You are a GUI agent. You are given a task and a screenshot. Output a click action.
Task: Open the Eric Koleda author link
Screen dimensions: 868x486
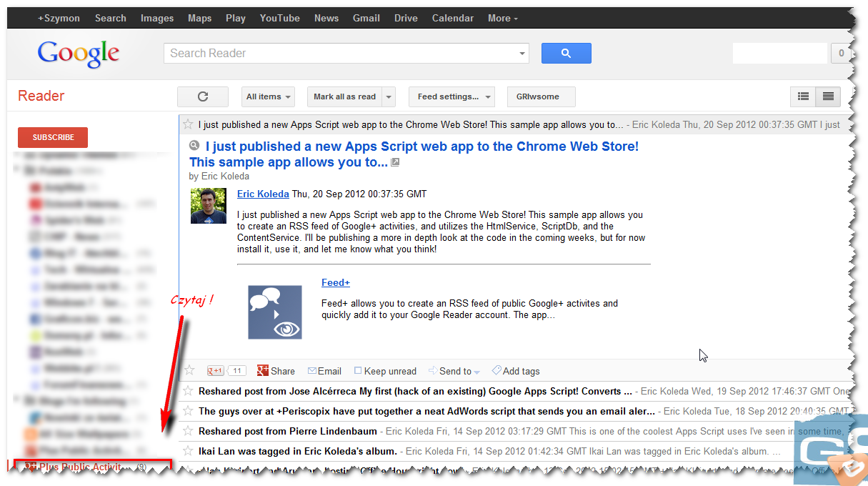pyautogui.click(x=263, y=194)
